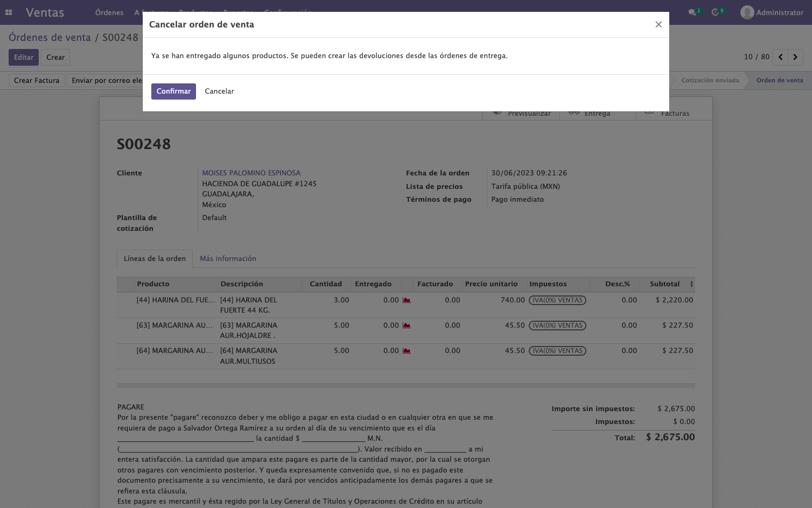
Task: Click the Crear Factura button
Action: tap(37, 81)
